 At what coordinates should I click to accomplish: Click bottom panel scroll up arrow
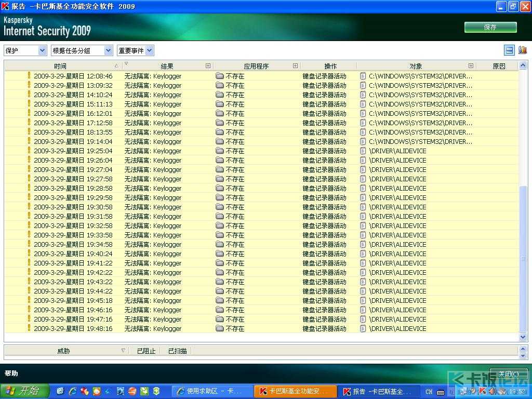coord(523,349)
